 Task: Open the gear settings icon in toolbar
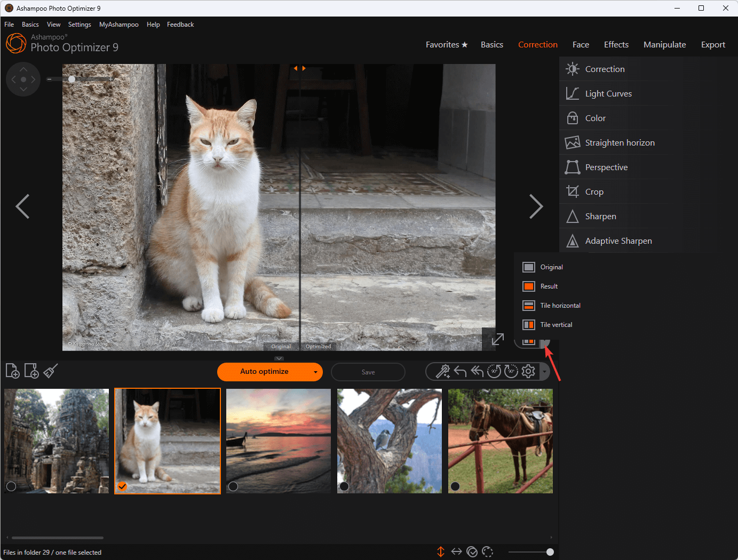pos(528,371)
